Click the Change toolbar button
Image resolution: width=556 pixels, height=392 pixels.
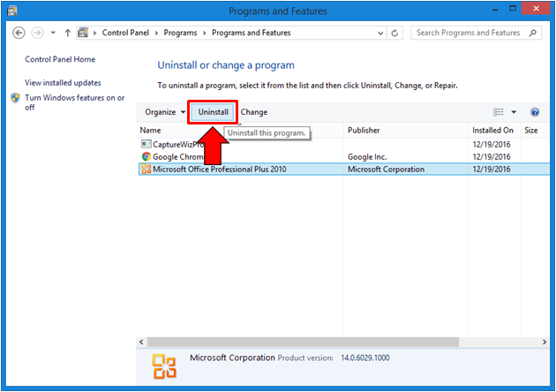[254, 112]
